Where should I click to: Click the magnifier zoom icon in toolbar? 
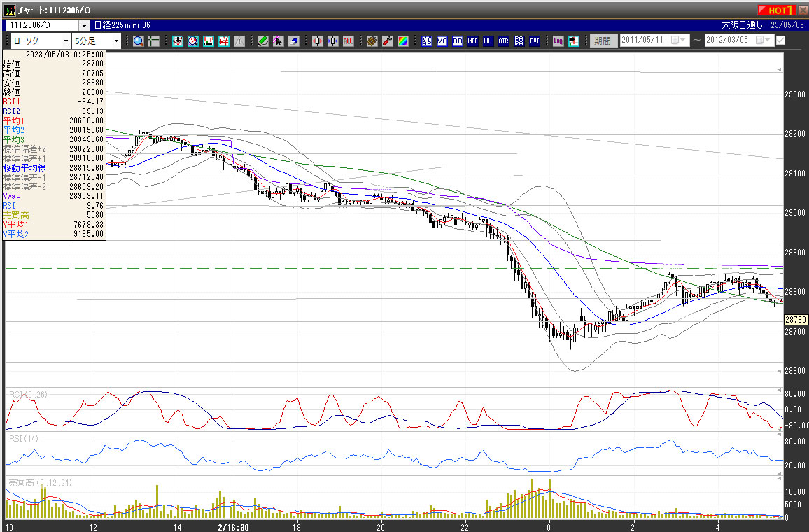[139, 41]
